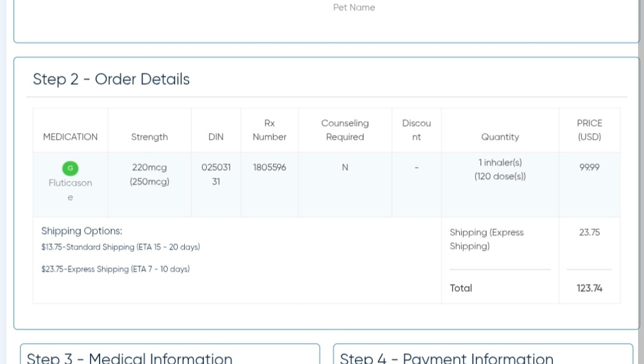Click the Shipping (Express Shipping) summary label
The height and width of the screenshot is (364, 644).
coord(487,239)
